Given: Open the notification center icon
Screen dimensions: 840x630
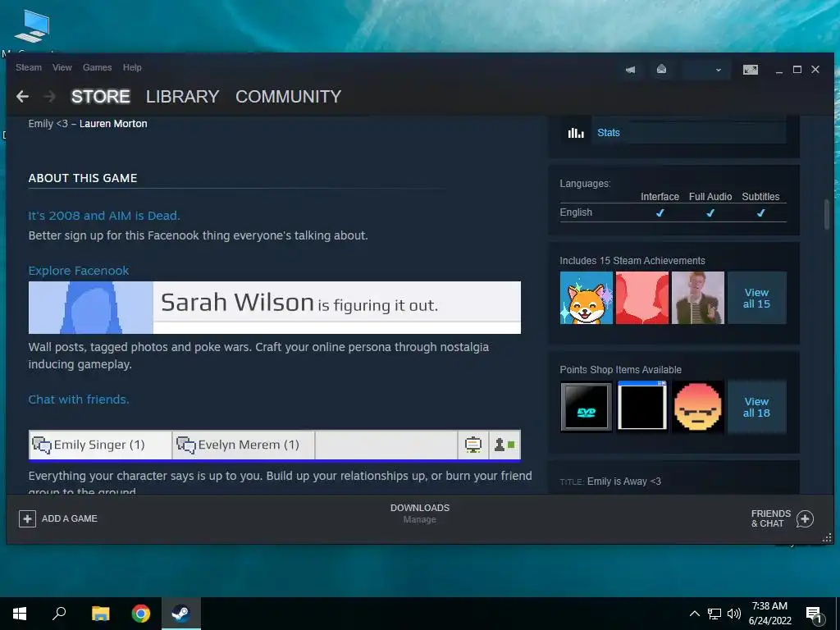Looking at the screenshot, I should pos(815,614).
